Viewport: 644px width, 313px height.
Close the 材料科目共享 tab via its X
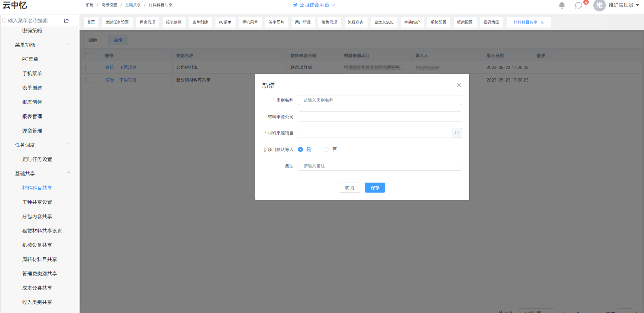click(x=542, y=23)
